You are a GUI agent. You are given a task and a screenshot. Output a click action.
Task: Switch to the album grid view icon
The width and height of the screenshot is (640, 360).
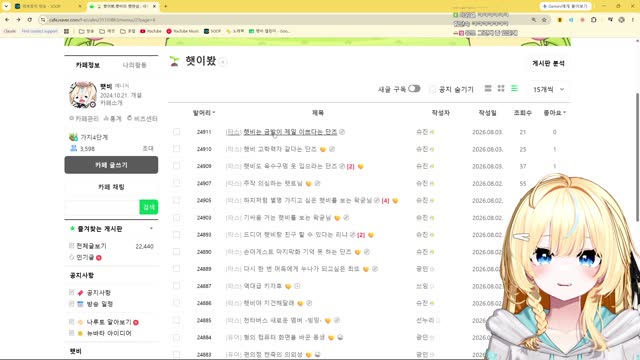pos(501,89)
